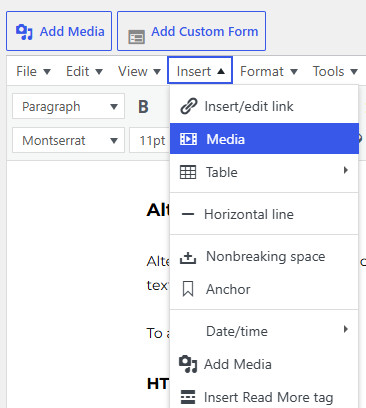Viewport: 366px width, 408px height.
Task: Click the Tools menu arrow
Action: pyautogui.click(x=354, y=72)
